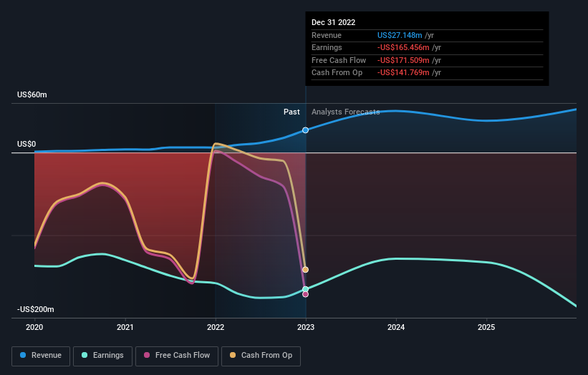Screen dimensions: 588x375
Task: Click the US$60m y-axis label
Action: click(x=32, y=94)
